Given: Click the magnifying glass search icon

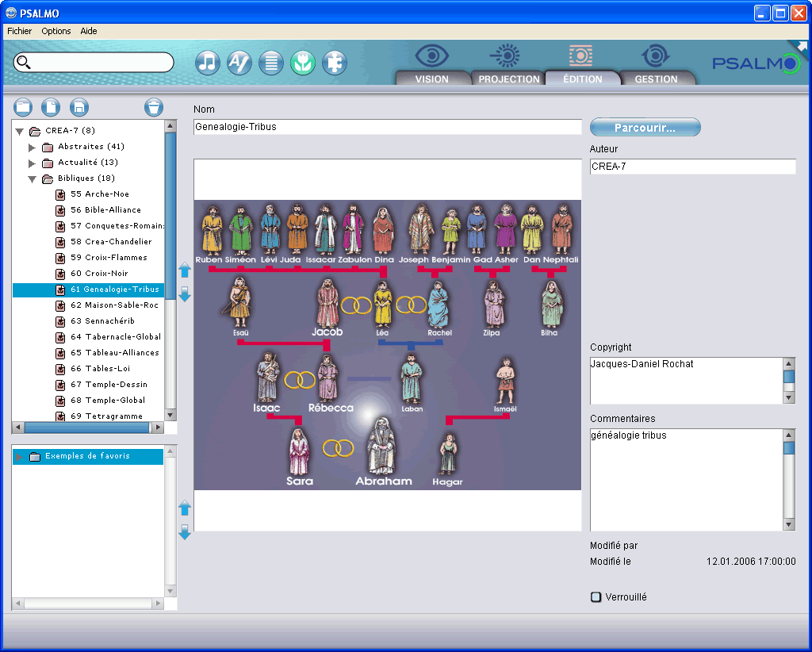Looking at the screenshot, I should pyautogui.click(x=24, y=62).
